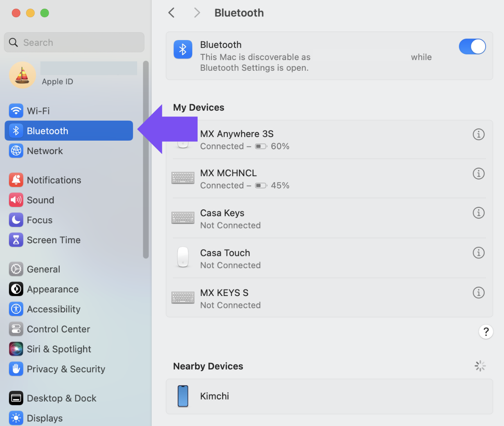Open the Accessibility icon

[x=16, y=309]
